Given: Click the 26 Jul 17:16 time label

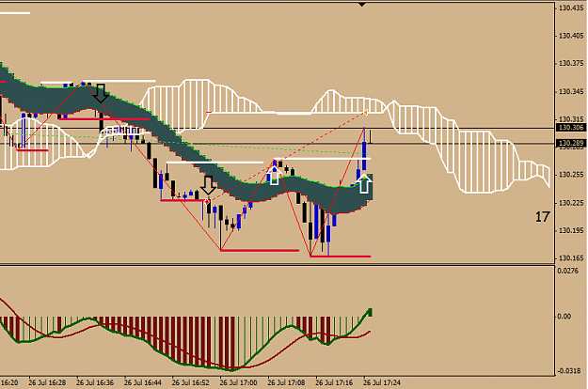Looking at the screenshot, I should click(334, 383).
